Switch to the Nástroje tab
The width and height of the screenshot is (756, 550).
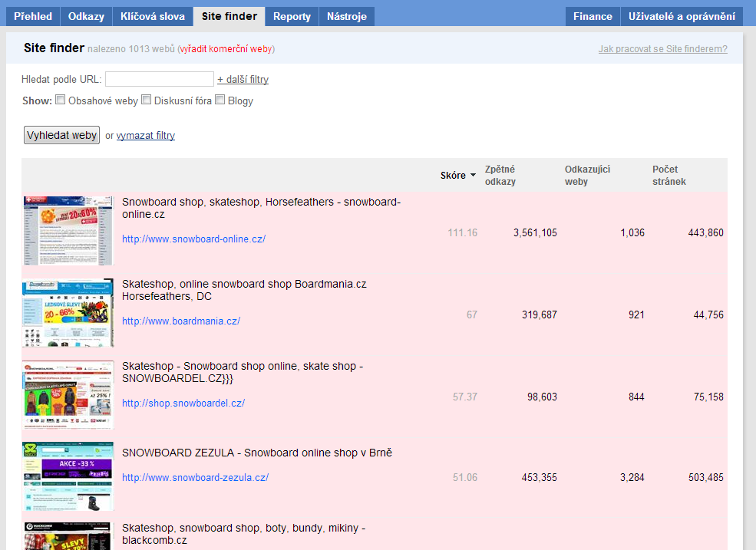coord(347,16)
